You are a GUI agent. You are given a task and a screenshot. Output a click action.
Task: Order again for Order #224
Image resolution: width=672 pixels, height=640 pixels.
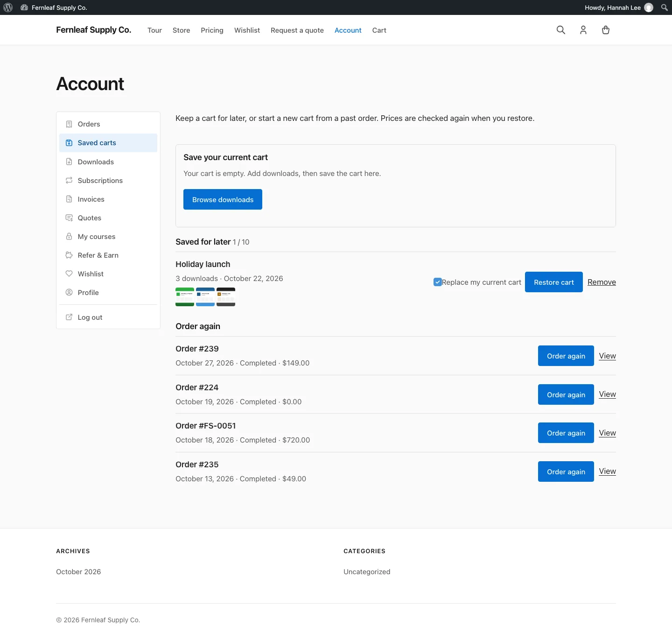point(566,394)
